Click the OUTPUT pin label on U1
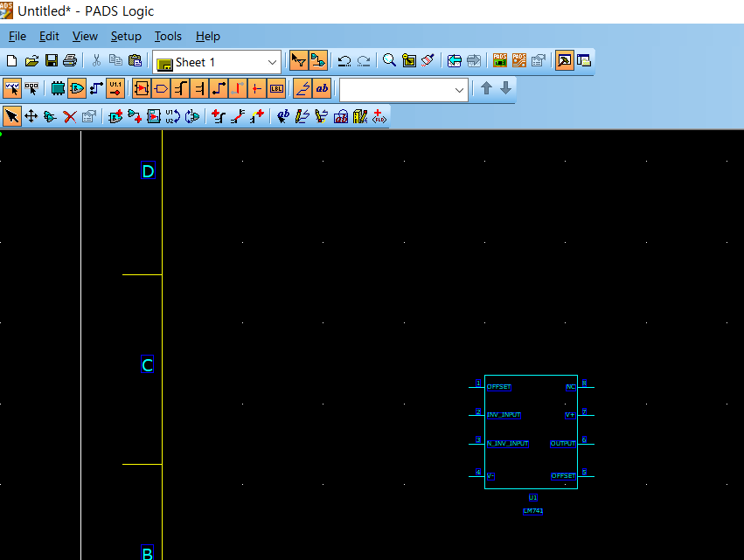The width and height of the screenshot is (744, 560). (x=563, y=443)
